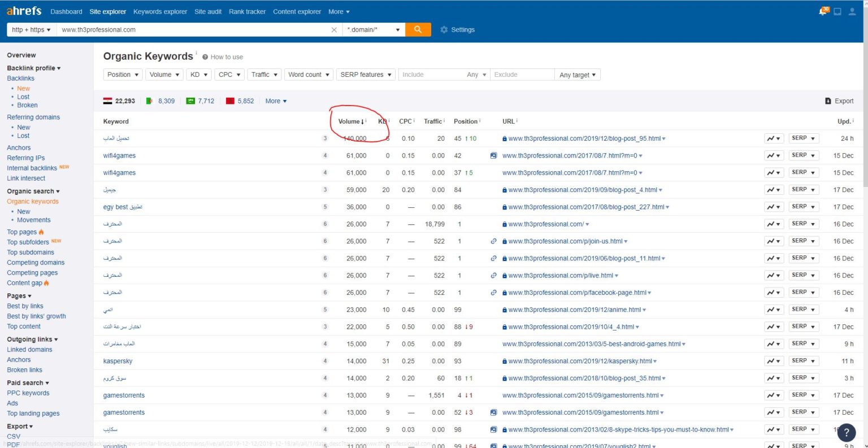The width and height of the screenshot is (868, 448).
Task: Open the Traffic filter dropdown
Action: [x=264, y=75]
